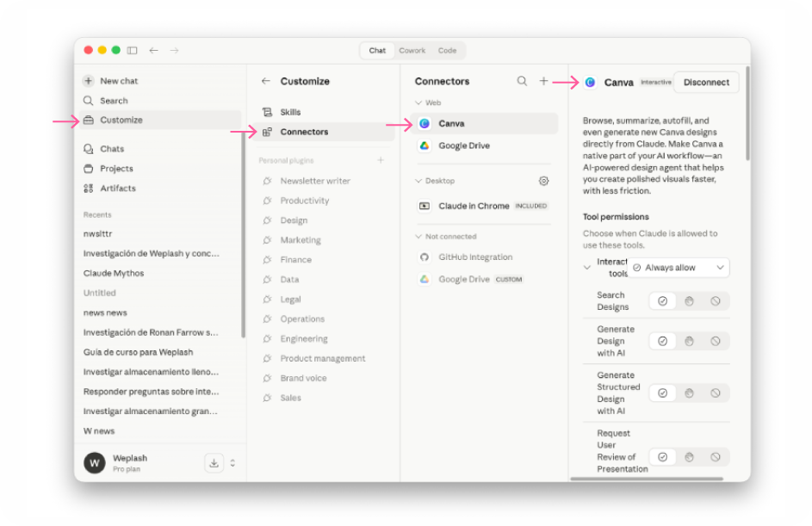This screenshot has height=526, width=812.
Task: Click the Connectors icon in Customize list
Action: coord(267,132)
